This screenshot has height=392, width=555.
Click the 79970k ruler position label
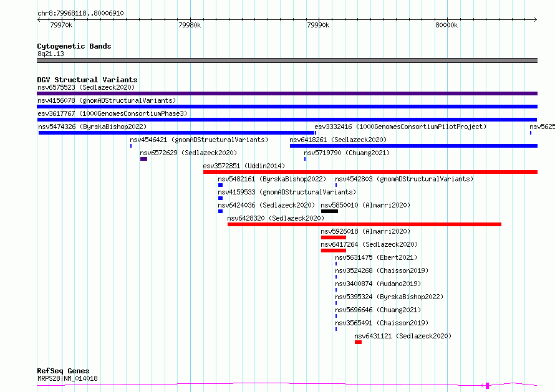[61, 25]
